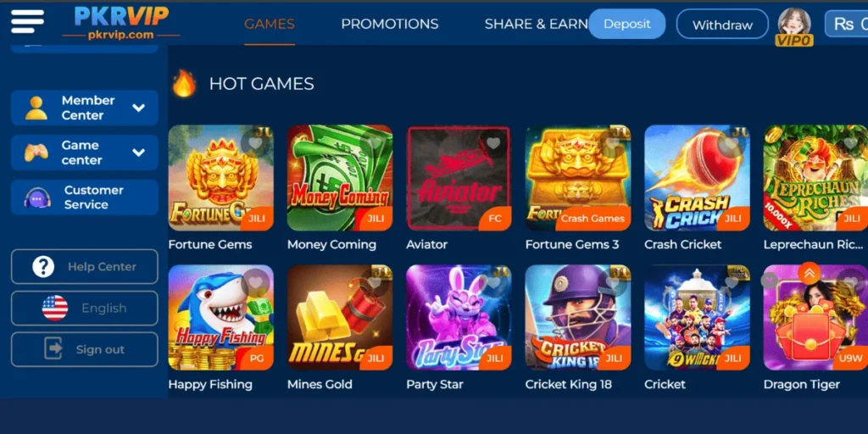Click the Withdraw button
868x434 pixels.
point(722,25)
